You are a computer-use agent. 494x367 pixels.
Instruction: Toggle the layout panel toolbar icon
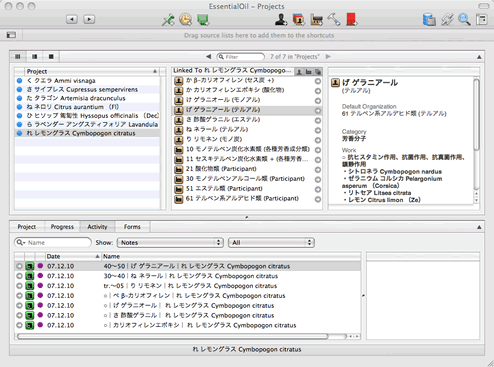pyautogui.click(x=482, y=20)
